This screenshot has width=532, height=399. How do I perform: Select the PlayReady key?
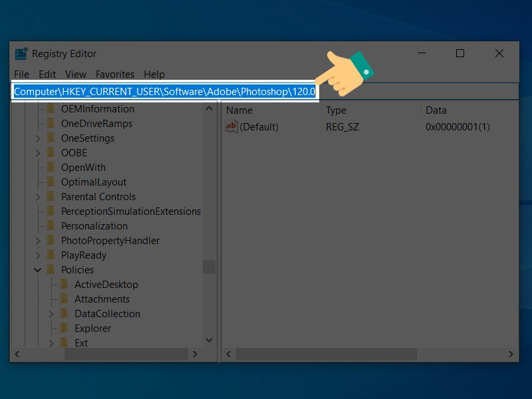(84, 255)
